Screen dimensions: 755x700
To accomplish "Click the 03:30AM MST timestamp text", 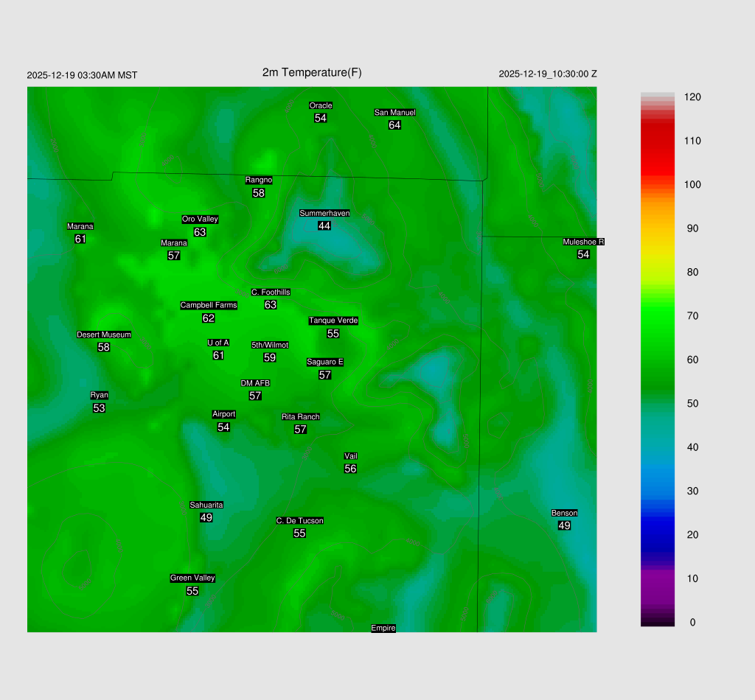I will [82, 75].
